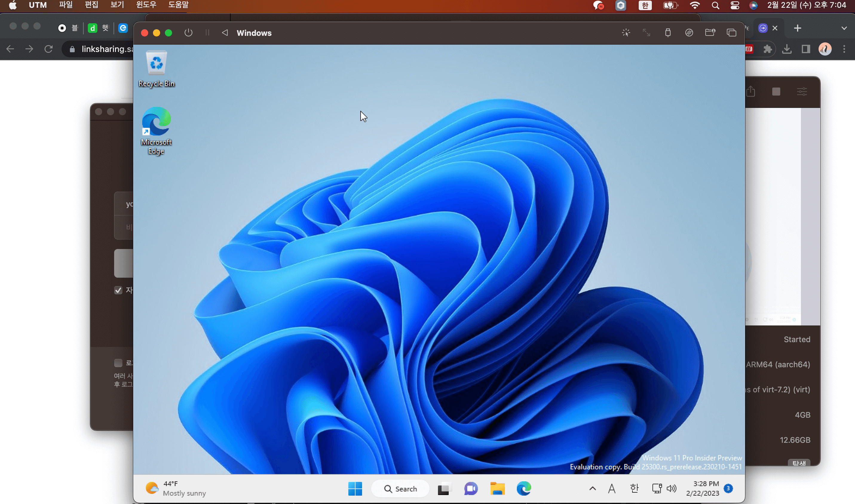Click the restart triangle icon beside Windows title

click(225, 33)
